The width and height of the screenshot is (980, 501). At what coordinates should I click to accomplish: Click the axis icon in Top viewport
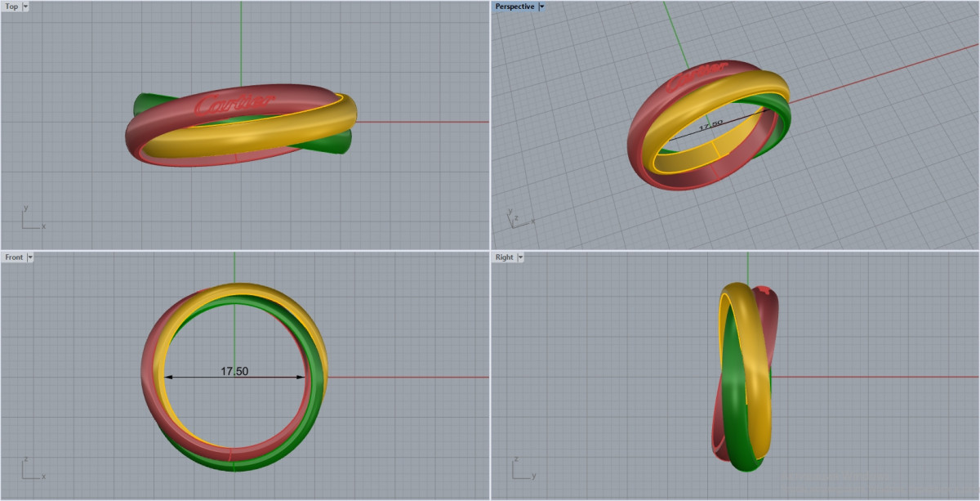coord(33,218)
